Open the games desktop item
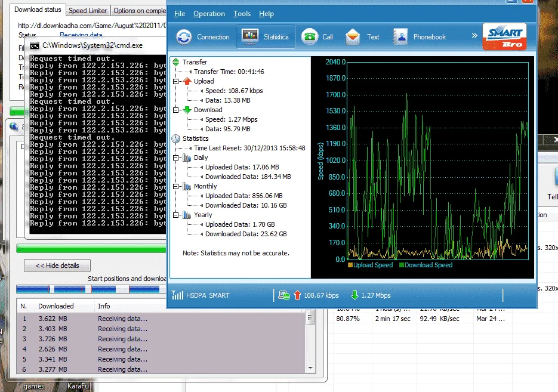This screenshot has width=558, height=392. (34, 386)
